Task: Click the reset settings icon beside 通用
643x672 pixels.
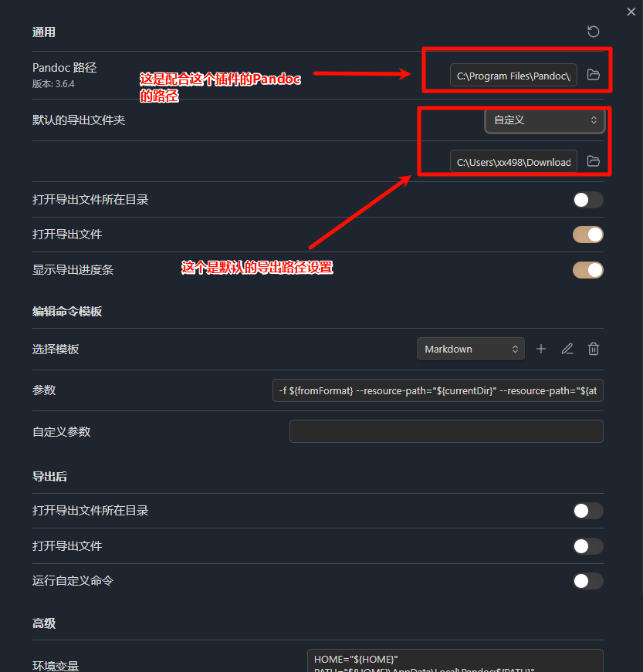Action: pos(594,32)
